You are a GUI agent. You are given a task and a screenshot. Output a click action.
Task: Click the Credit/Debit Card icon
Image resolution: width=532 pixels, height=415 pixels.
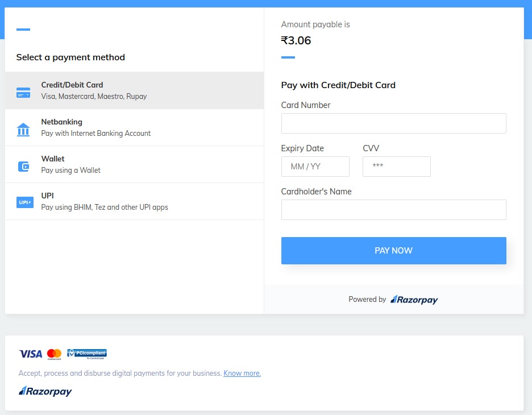(23, 92)
